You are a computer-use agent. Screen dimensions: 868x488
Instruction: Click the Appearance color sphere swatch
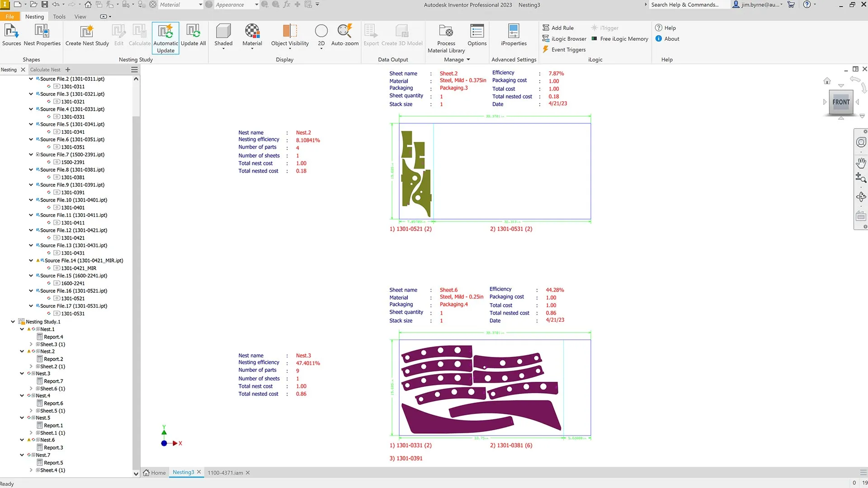(208, 5)
